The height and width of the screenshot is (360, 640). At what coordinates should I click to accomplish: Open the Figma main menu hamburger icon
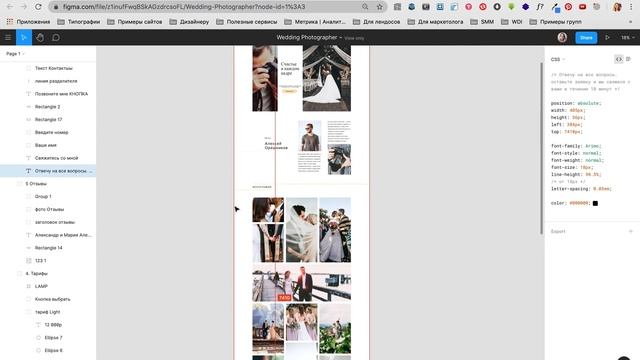pyautogui.click(x=8, y=38)
